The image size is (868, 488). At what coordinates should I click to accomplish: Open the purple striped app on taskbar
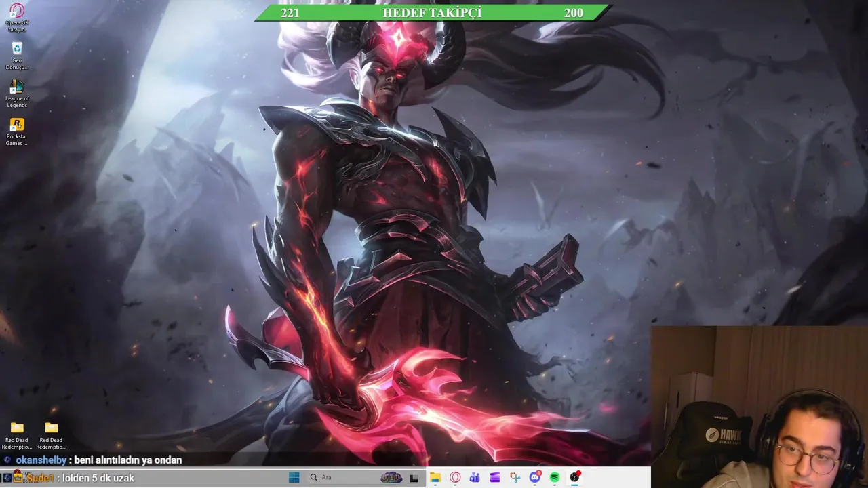pyautogui.click(x=495, y=478)
